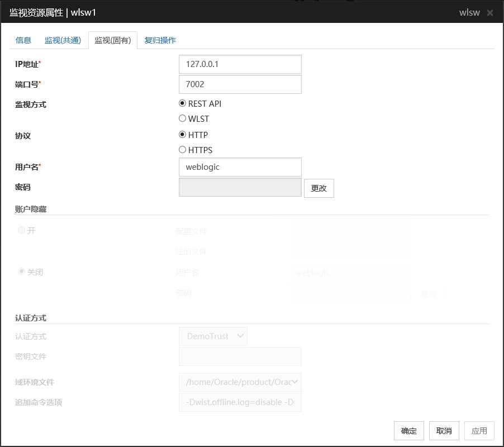504x447 pixels.
Task: Close the wlsw1 properties dialog
Action: (x=490, y=12)
